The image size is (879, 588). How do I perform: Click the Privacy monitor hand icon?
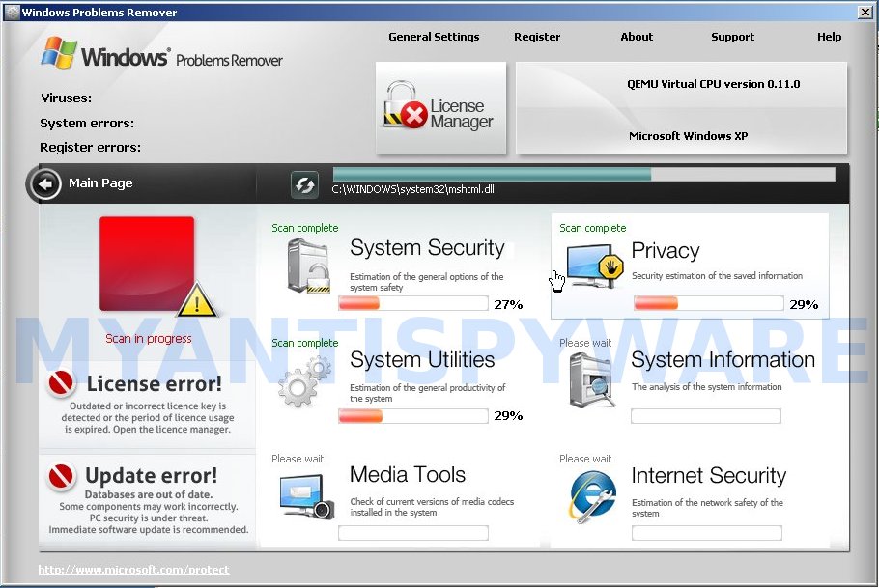pyautogui.click(x=594, y=266)
